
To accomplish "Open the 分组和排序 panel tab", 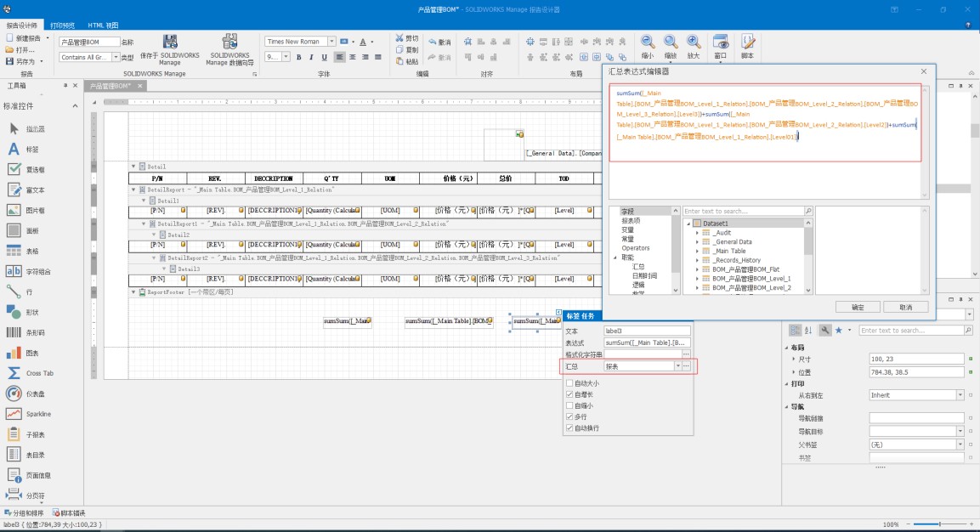I will (24, 513).
